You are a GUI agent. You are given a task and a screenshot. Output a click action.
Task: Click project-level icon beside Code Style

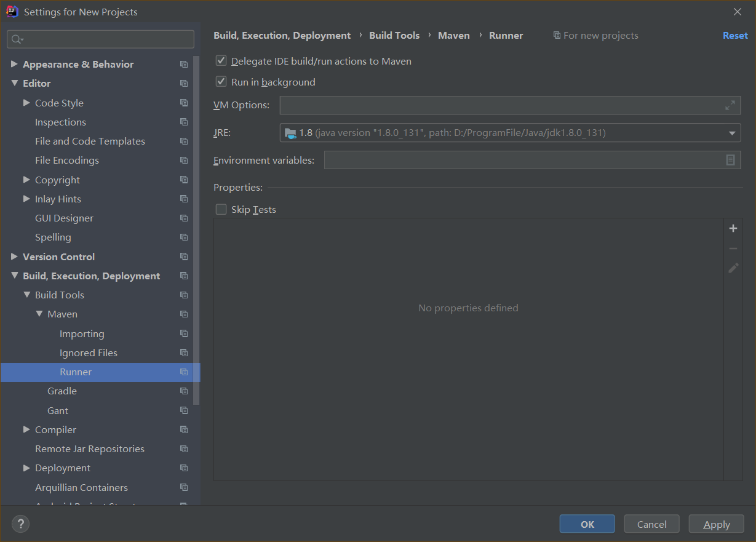pos(183,103)
